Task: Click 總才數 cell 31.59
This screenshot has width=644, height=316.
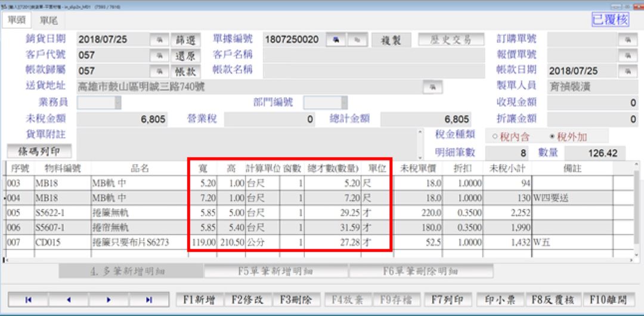Action: tap(333, 228)
